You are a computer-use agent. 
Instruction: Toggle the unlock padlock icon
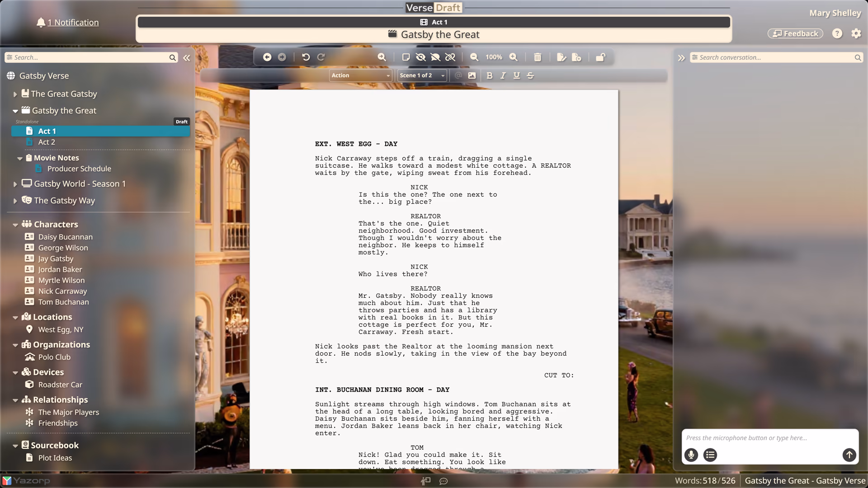click(600, 57)
